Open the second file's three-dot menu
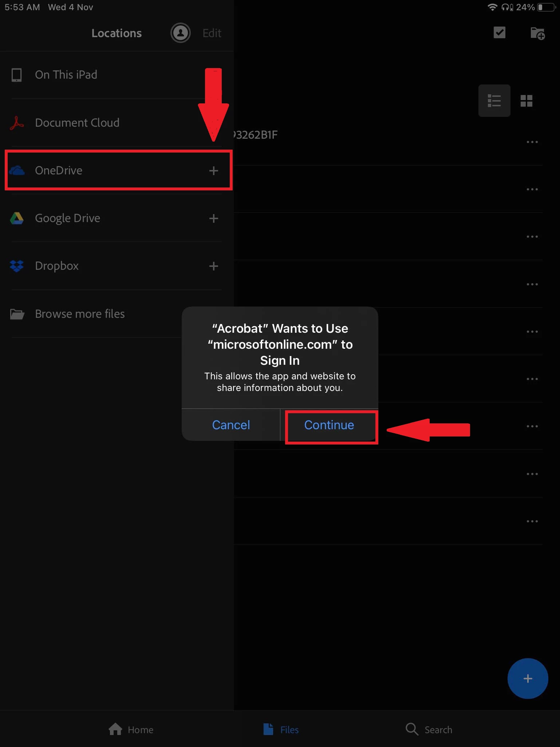The width and height of the screenshot is (560, 747). point(532,189)
